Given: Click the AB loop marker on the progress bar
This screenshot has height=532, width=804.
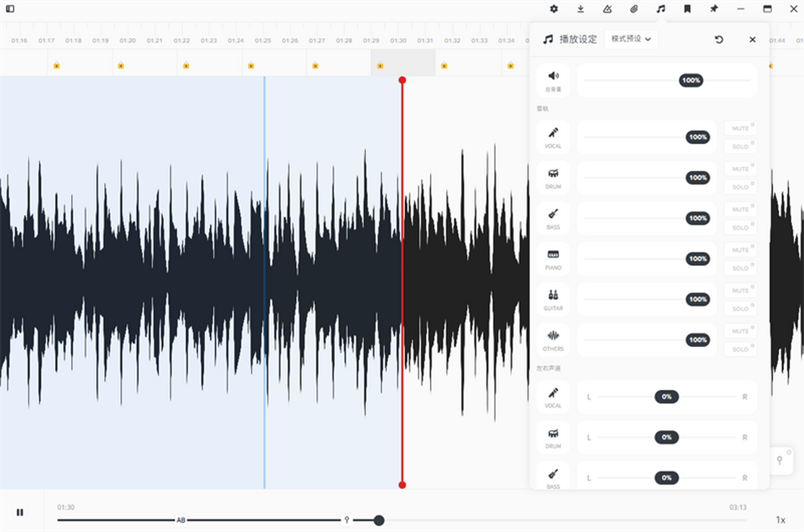Looking at the screenshot, I should point(180,520).
